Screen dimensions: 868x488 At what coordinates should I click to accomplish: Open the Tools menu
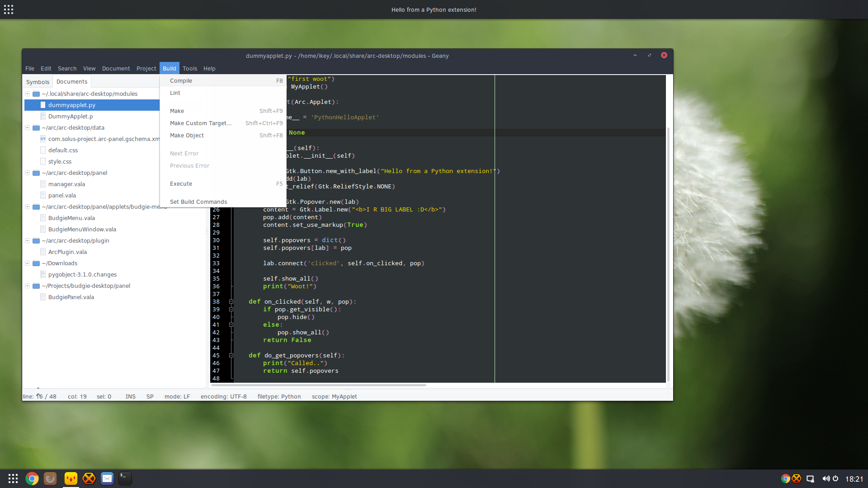(x=190, y=69)
